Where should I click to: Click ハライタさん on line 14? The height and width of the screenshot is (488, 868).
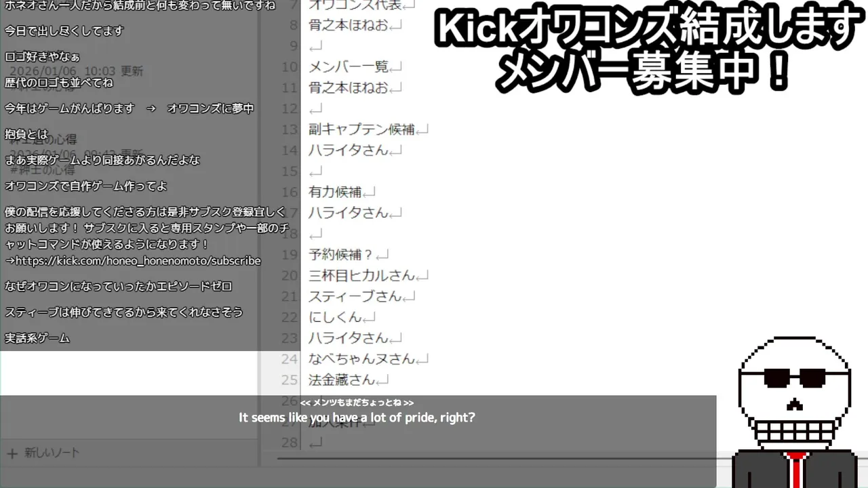point(349,150)
